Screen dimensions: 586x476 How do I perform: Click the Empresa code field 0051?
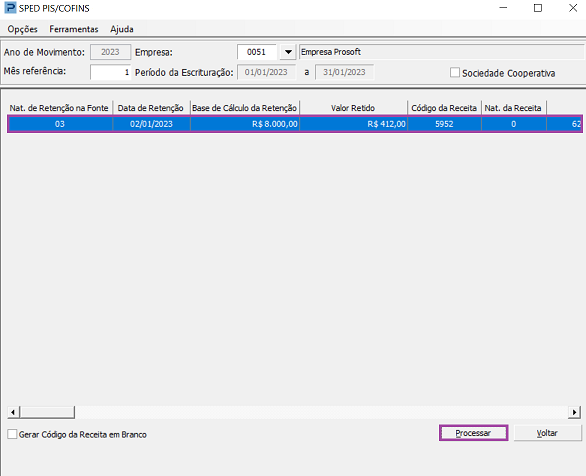[x=257, y=52]
